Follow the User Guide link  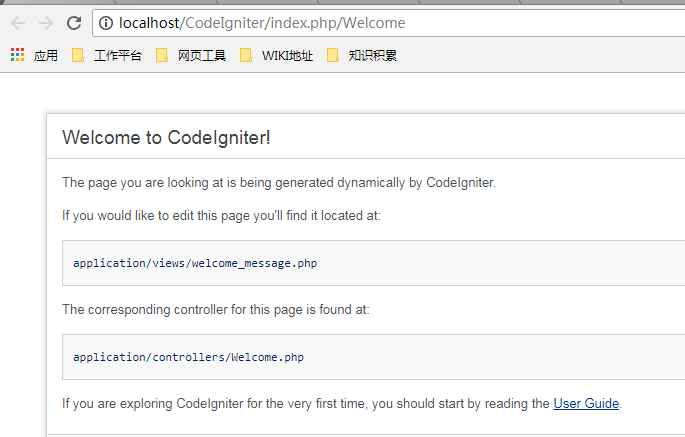[x=586, y=403]
